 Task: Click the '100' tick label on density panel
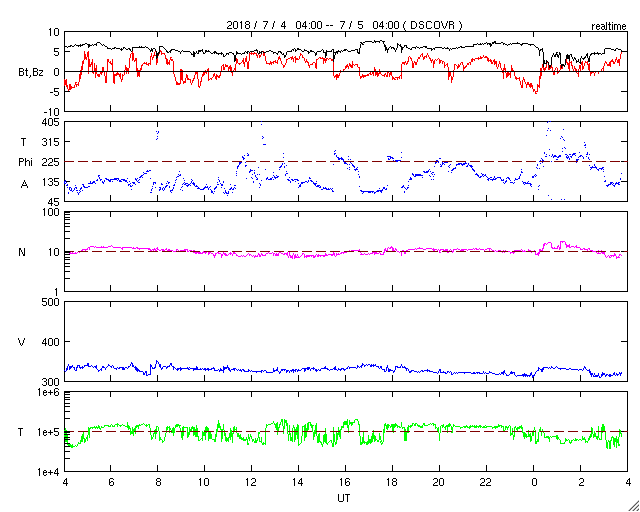click(x=51, y=212)
